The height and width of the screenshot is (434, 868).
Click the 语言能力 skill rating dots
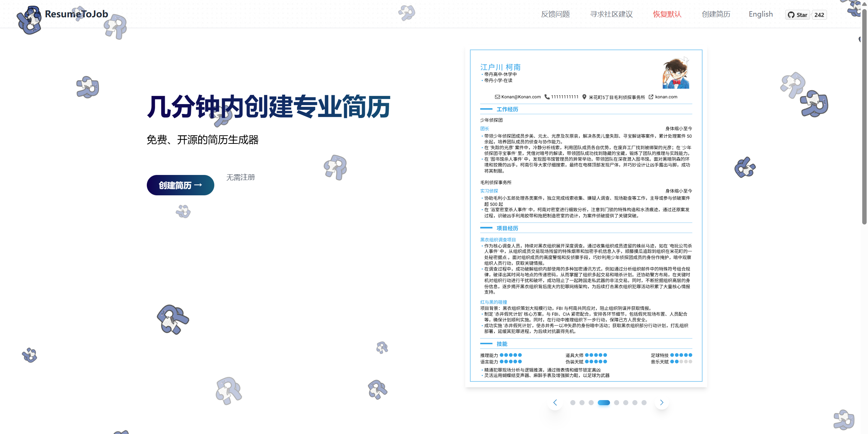pos(511,361)
